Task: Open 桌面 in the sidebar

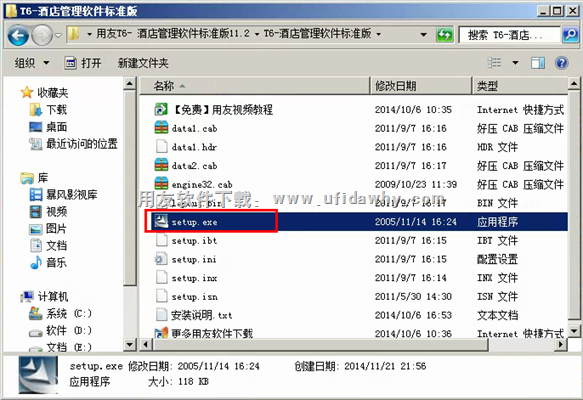Action: point(48,127)
